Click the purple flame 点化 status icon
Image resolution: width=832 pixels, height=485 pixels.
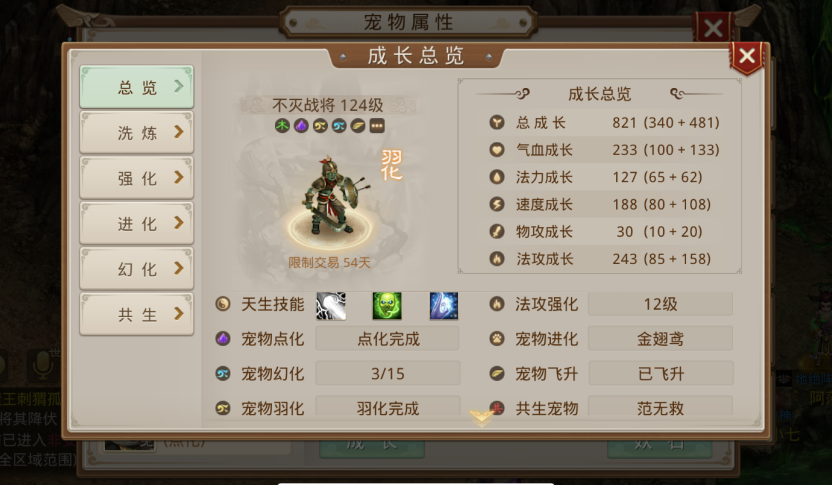pos(301,126)
